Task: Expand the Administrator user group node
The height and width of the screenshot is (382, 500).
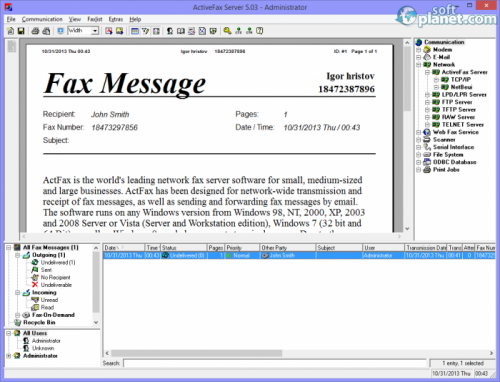Action: [9, 356]
